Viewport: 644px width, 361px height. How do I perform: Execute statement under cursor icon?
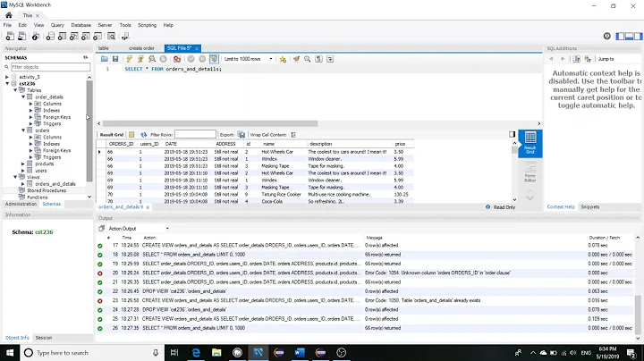(x=141, y=59)
